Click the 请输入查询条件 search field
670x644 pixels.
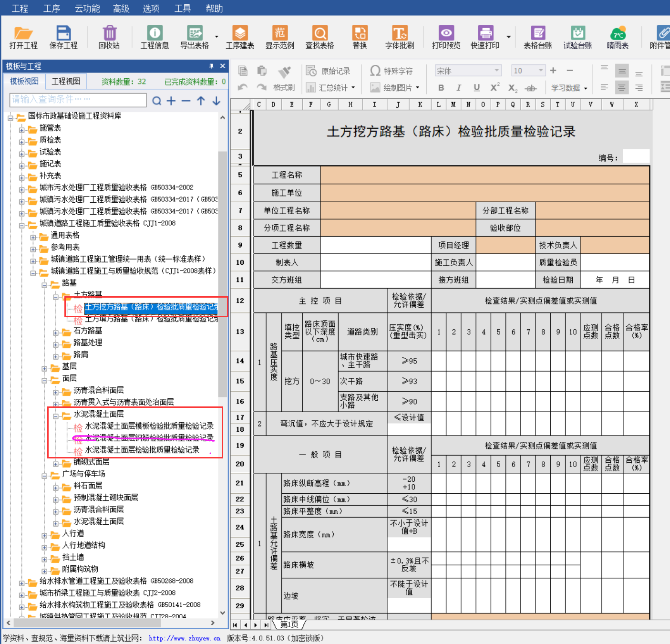coord(78,100)
